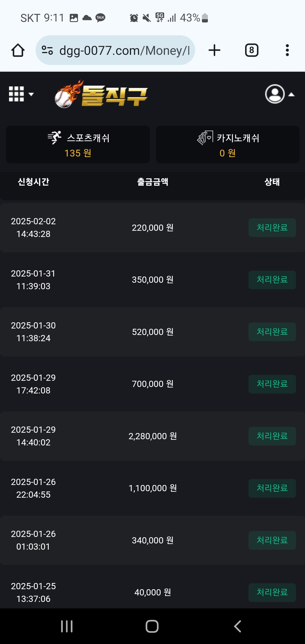Open browser three-dot overflow menu
Image resolution: width=305 pixels, height=644 pixels.
287,50
